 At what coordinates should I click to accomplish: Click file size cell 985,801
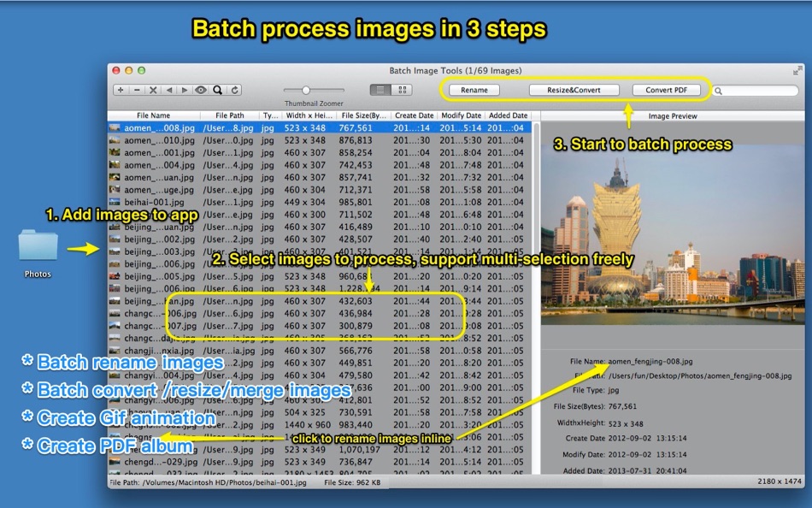point(356,202)
